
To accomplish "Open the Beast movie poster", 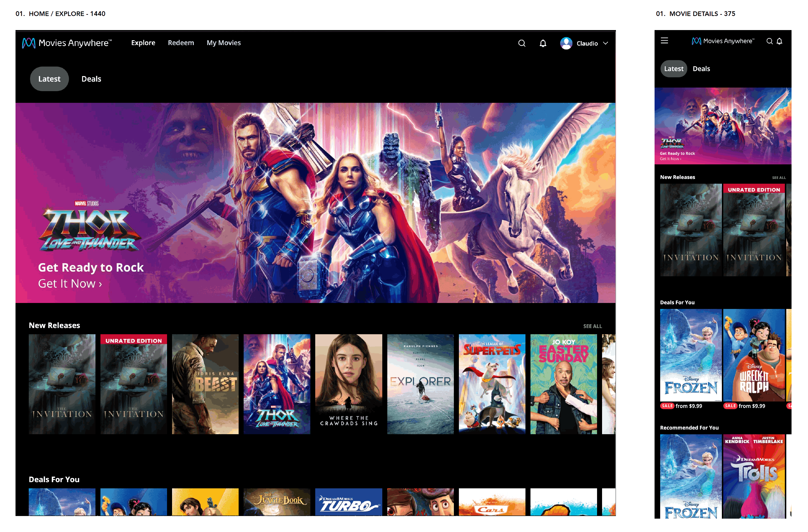I will point(205,384).
